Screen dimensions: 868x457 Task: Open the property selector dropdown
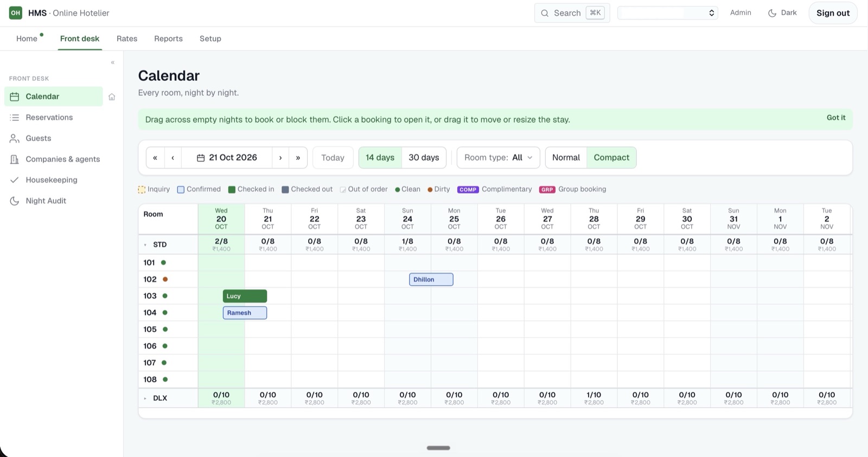point(668,13)
